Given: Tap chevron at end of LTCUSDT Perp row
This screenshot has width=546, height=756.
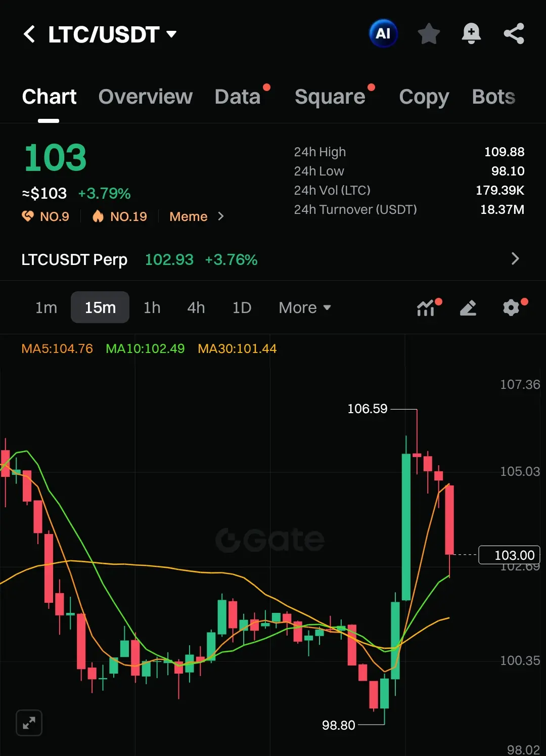Looking at the screenshot, I should [515, 259].
